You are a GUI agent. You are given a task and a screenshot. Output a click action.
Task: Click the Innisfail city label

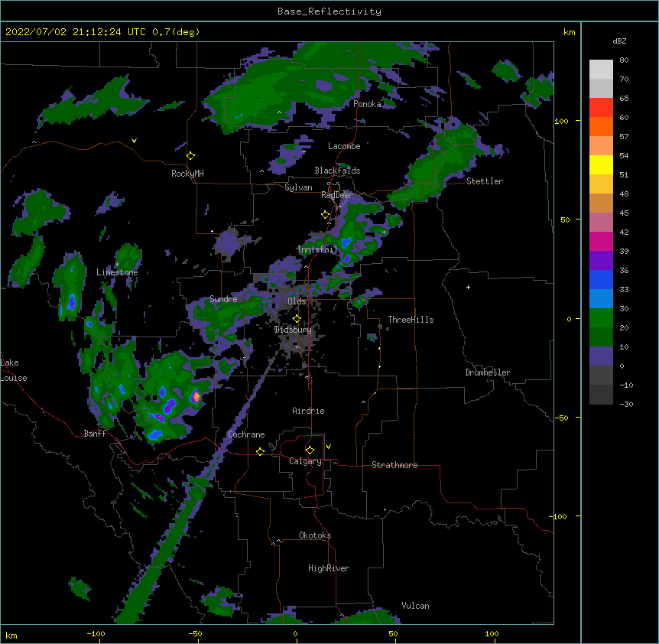tap(317, 249)
